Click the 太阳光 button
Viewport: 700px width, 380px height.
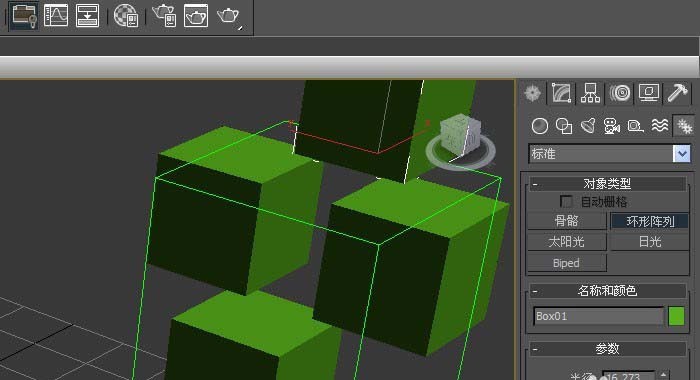click(x=567, y=242)
